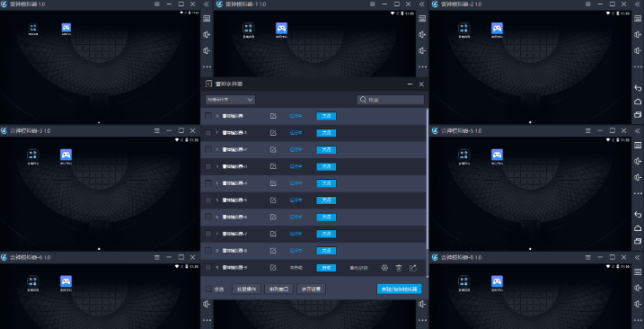
Task: Click the arrange windows (排列窗口) button
Action: pos(278,289)
